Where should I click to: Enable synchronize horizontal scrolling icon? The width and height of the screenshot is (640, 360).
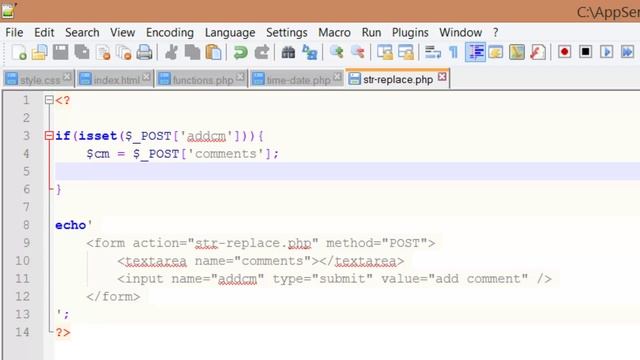pyautogui.click(x=406, y=53)
